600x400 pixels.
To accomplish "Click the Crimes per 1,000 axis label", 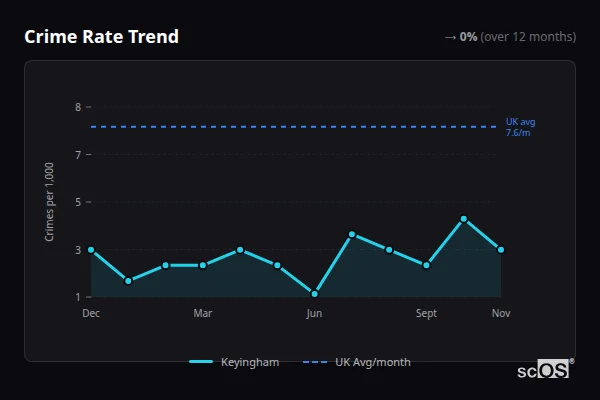I will point(49,202).
